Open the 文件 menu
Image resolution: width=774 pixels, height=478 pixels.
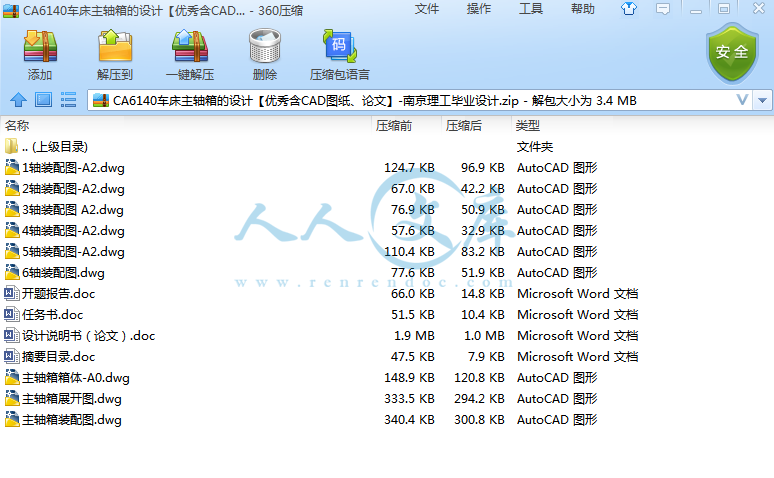point(426,9)
